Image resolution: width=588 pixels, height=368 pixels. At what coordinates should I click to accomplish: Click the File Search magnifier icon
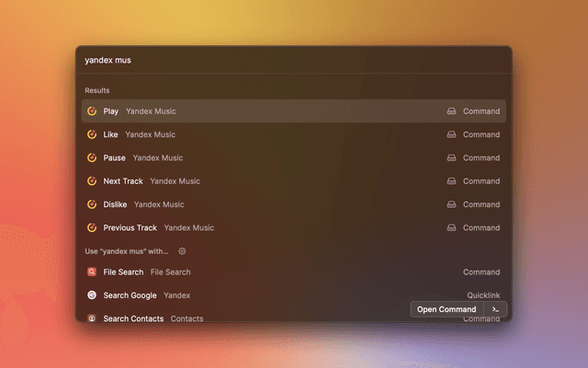pos(92,272)
